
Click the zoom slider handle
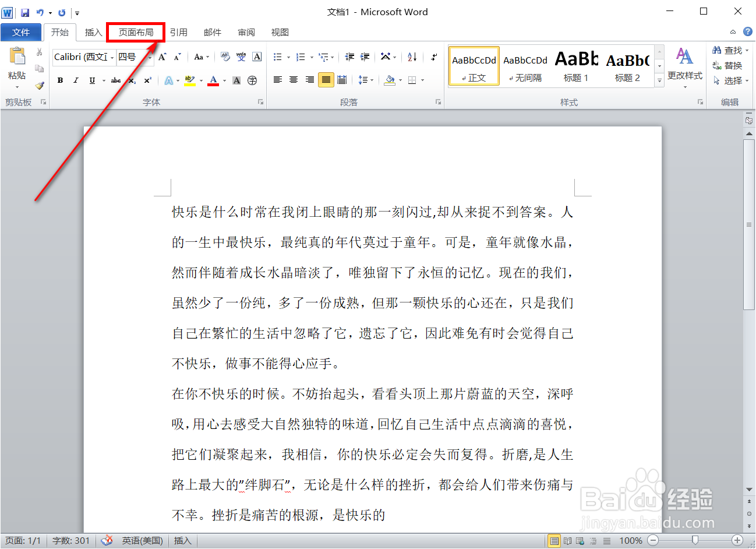point(695,540)
